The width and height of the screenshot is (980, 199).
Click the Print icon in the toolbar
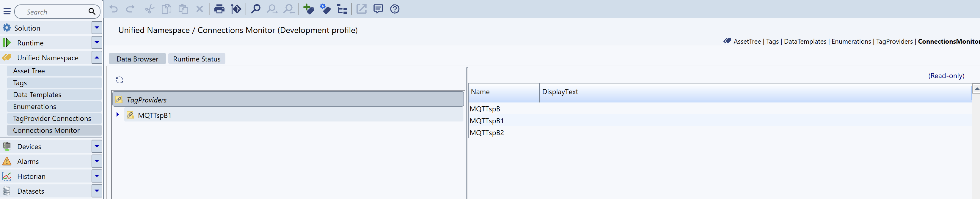[x=219, y=9]
